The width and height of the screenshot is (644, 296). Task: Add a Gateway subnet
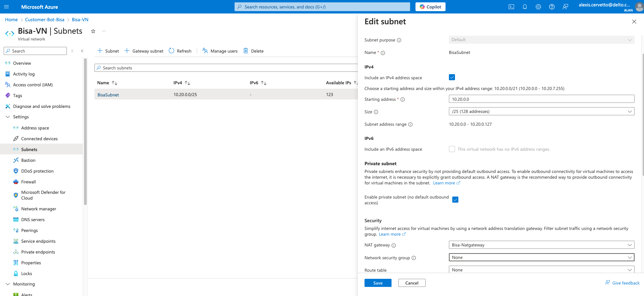144,51
